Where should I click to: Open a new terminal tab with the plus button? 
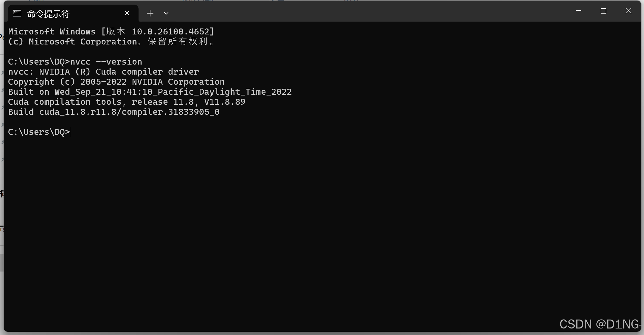pos(150,13)
